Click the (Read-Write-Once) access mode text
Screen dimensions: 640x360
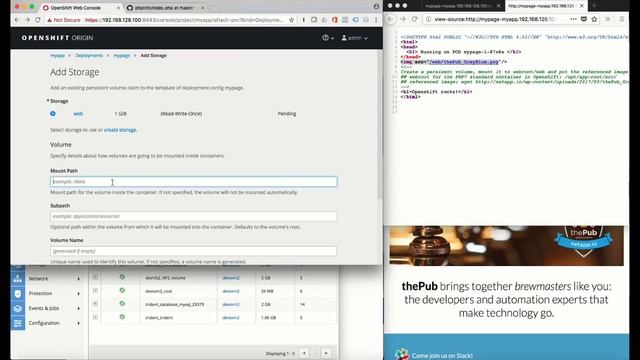181,113
